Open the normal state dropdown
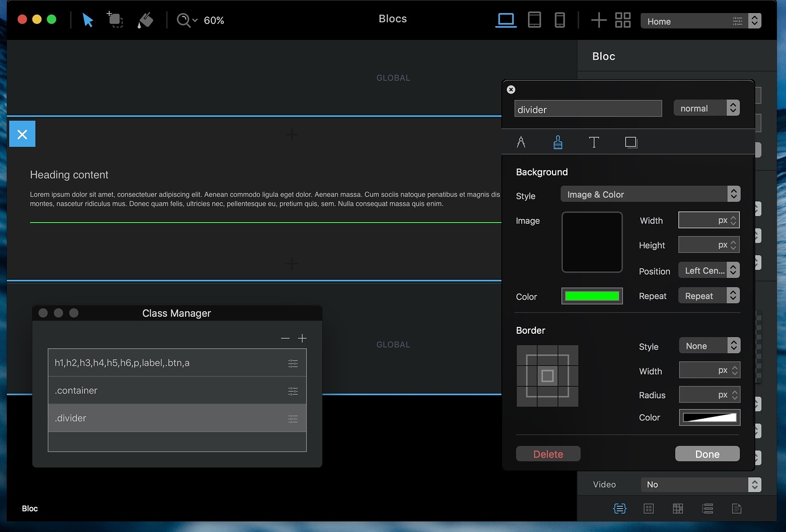The height and width of the screenshot is (532, 786). click(706, 108)
